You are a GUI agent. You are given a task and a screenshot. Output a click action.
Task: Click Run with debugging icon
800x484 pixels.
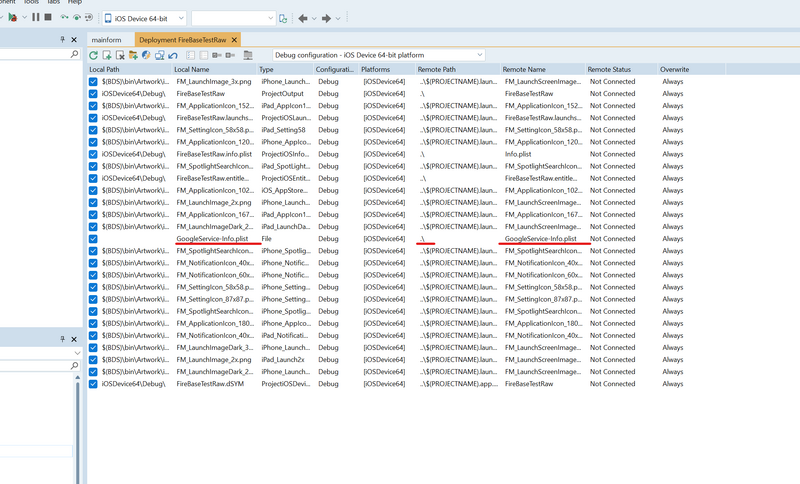(12, 17)
